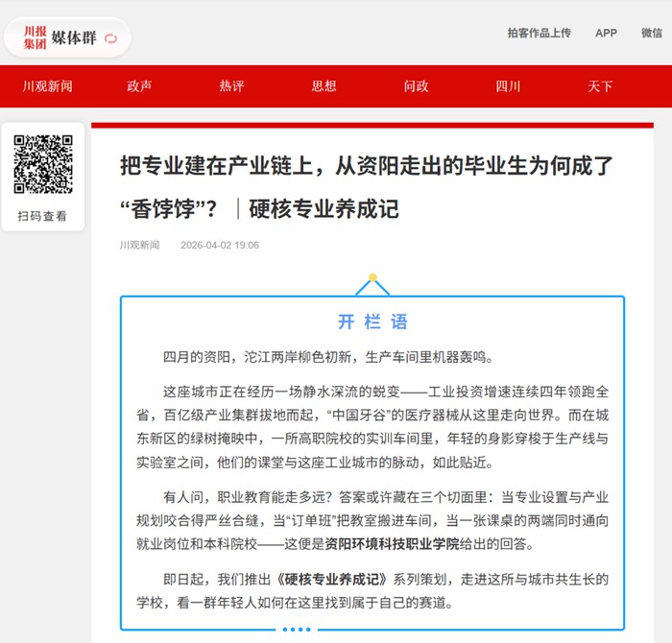Select the 热评 nav item

point(231,86)
